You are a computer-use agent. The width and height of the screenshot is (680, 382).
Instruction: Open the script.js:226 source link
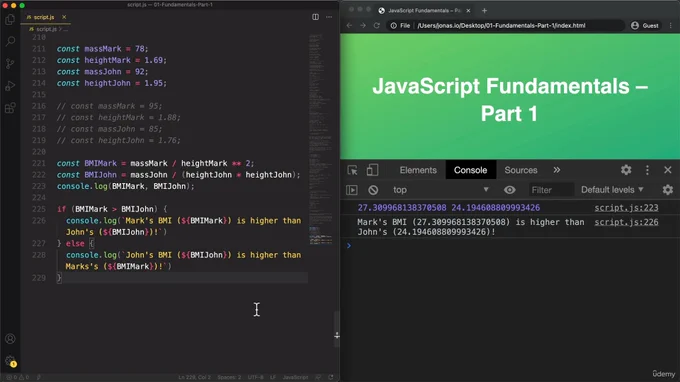[626, 222]
